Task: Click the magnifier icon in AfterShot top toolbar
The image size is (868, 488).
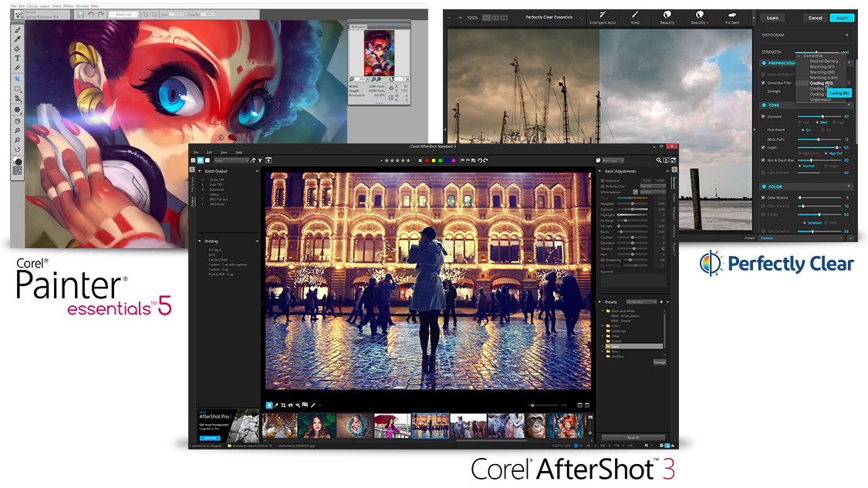Action: click(x=659, y=160)
